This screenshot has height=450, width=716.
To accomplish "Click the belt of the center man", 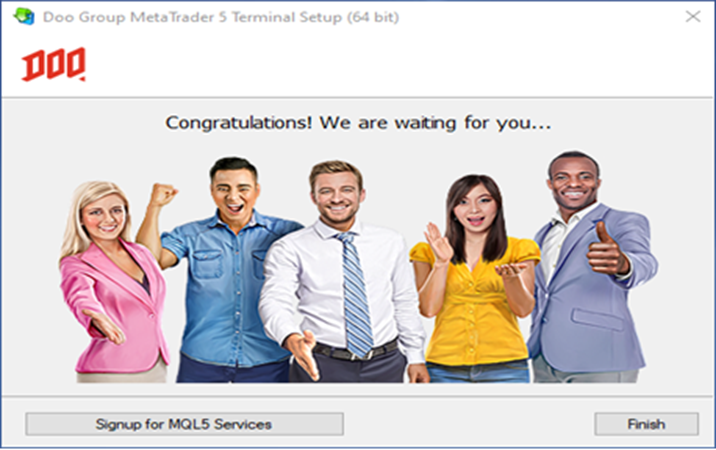I will pos(356,351).
